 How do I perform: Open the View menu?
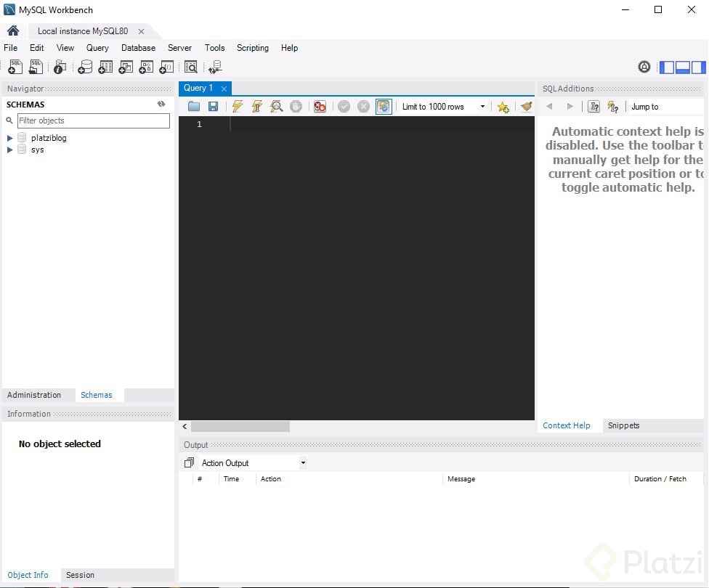65,48
